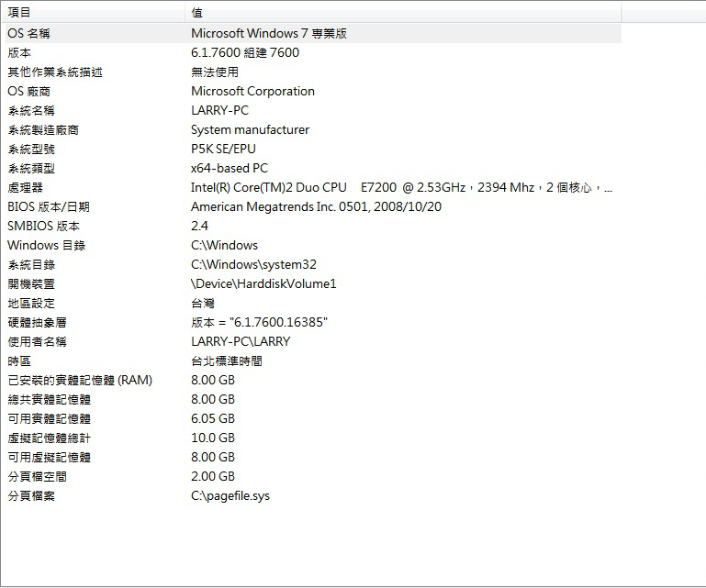Select the 8.00 GB value for 可用虛擬記憶體
The image size is (706, 588).
(x=213, y=458)
